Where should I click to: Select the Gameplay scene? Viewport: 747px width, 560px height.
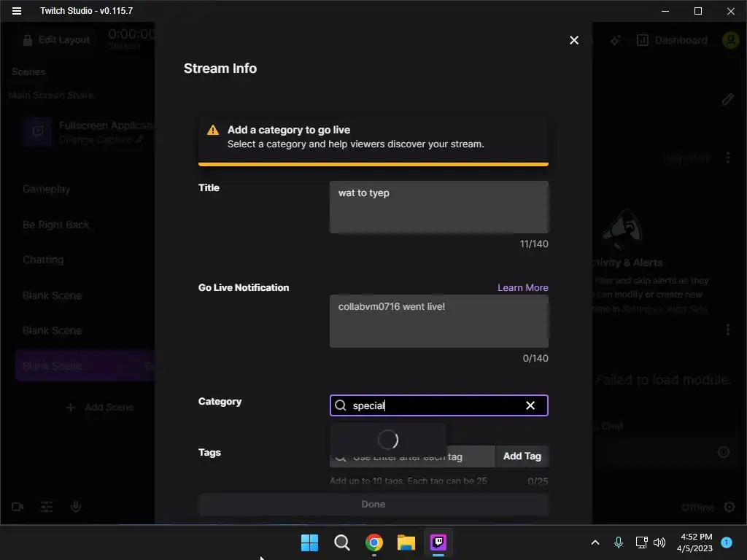pos(46,189)
